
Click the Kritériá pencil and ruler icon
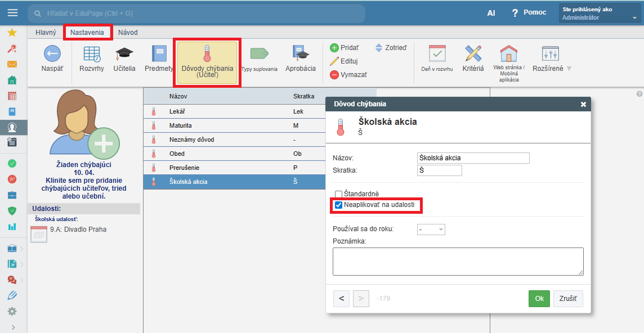tap(473, 55)
